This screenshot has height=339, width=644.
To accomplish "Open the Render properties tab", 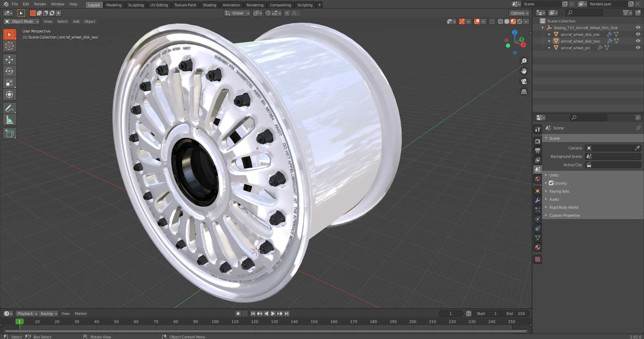I will (538, 141).
